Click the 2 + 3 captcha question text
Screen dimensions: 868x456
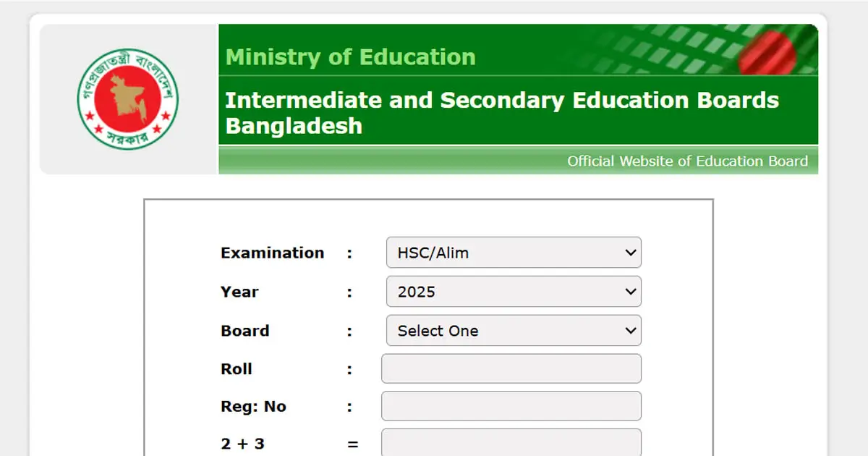tap(242, 444)
